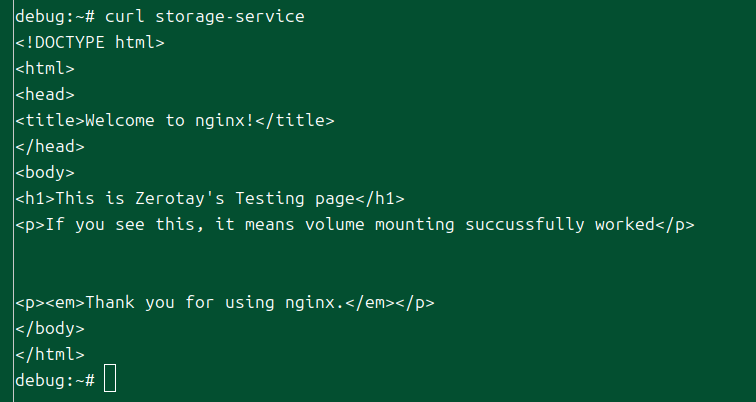The width and height of the screenshot is (756, 402).
Task: Click the closing head tag line
Action: click(x=50, y=147)
